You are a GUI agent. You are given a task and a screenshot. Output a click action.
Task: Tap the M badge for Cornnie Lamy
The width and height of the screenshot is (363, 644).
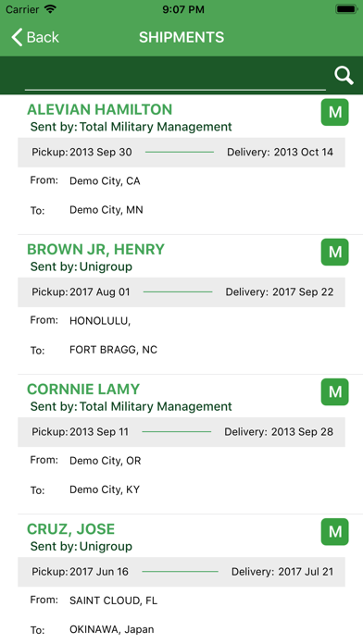pyautogui.click(x=334, y=391)
